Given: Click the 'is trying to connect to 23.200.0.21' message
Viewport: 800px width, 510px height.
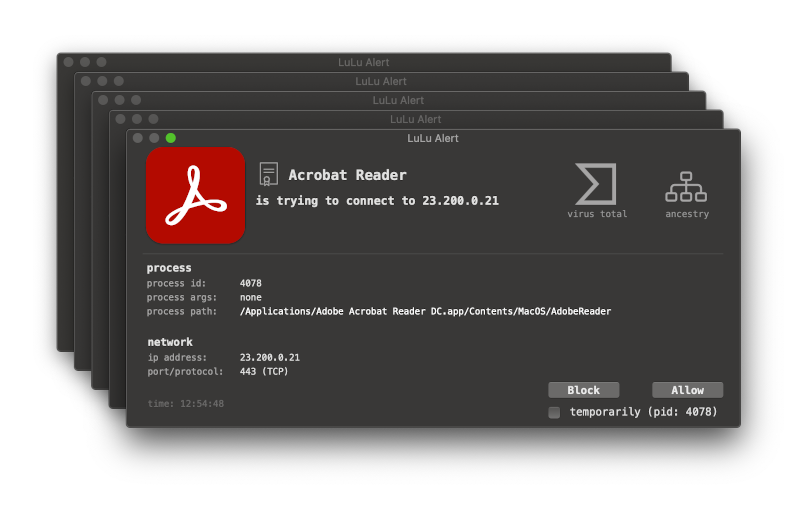Looking at the screenshot, I should click(x=377, y=200).
